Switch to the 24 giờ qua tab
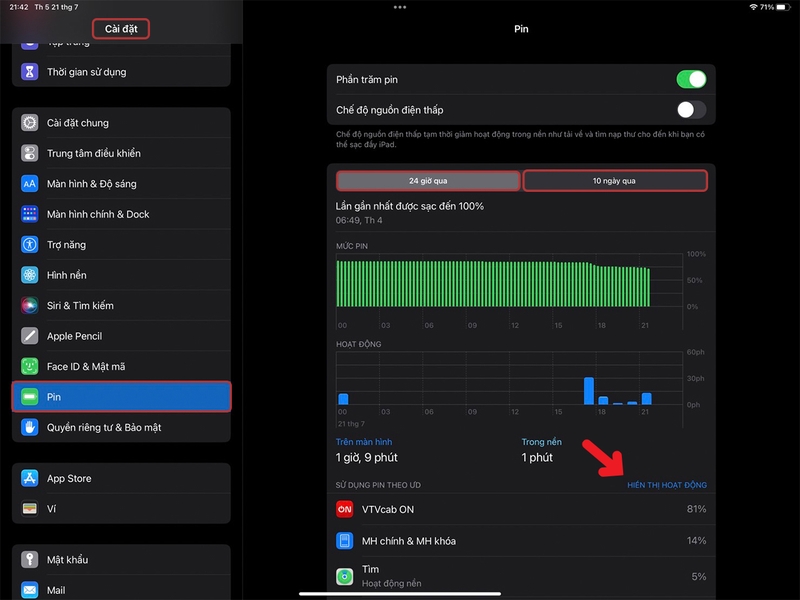800x600 pixels. [x=428, y=181]
